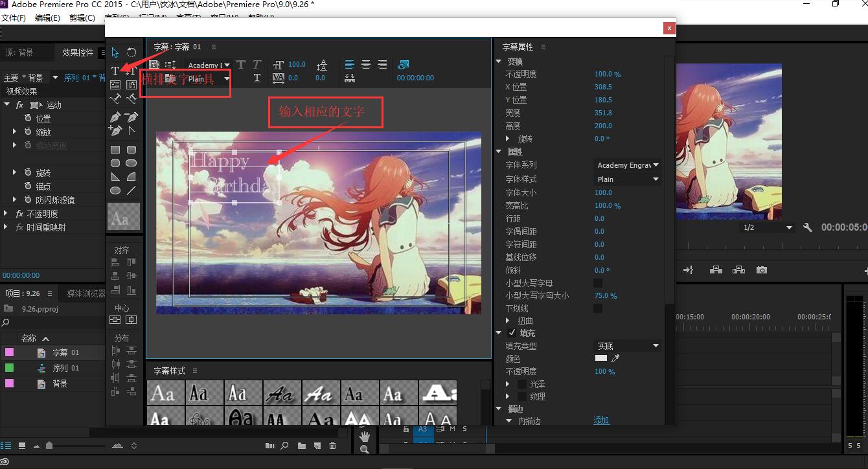Click the pink label swatch of 字幕 01

[x=9, y=352]
